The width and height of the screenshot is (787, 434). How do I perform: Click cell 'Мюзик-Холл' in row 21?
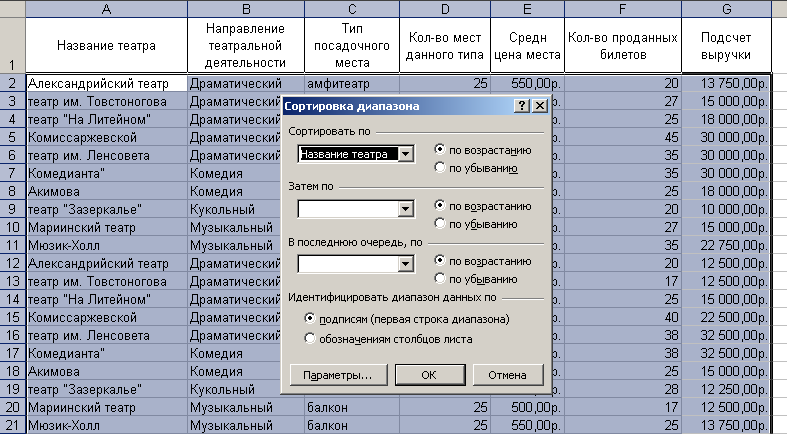coord(106,425)
